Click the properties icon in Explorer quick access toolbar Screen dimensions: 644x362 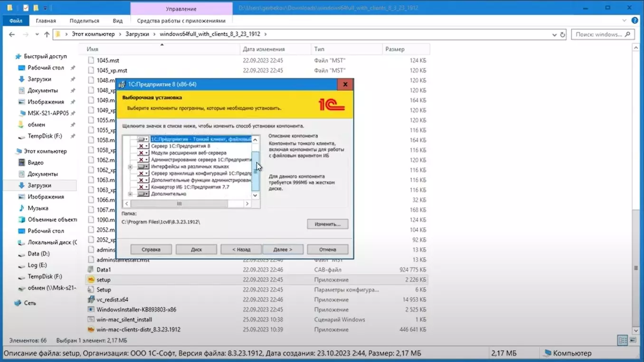[x=26, y=8]
